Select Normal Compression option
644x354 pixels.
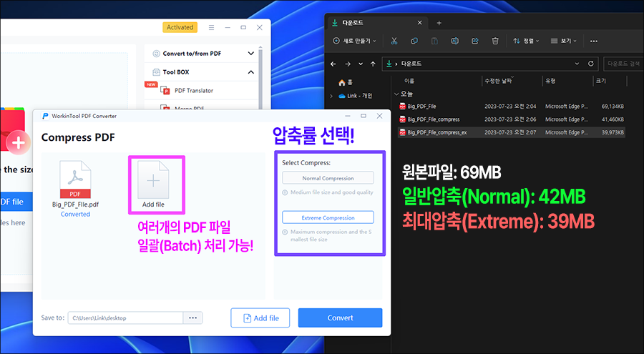click(x=328, y=178)
